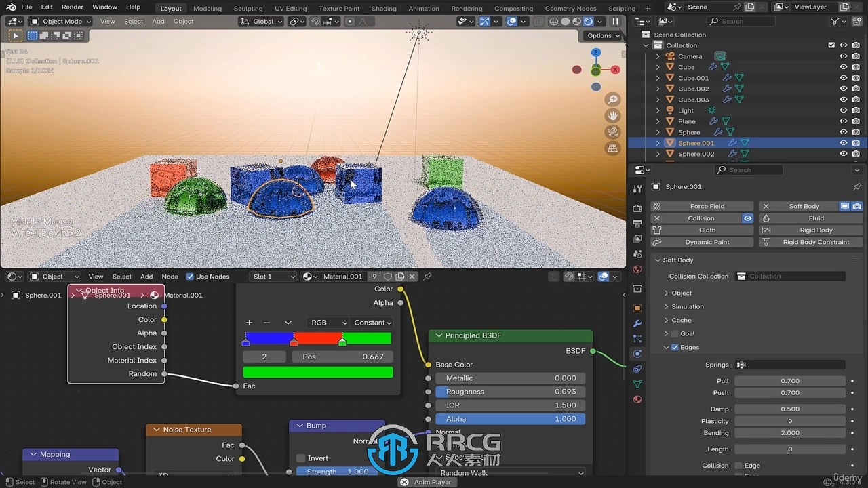Open the Modifiers properties tab

tap(637, 323)
